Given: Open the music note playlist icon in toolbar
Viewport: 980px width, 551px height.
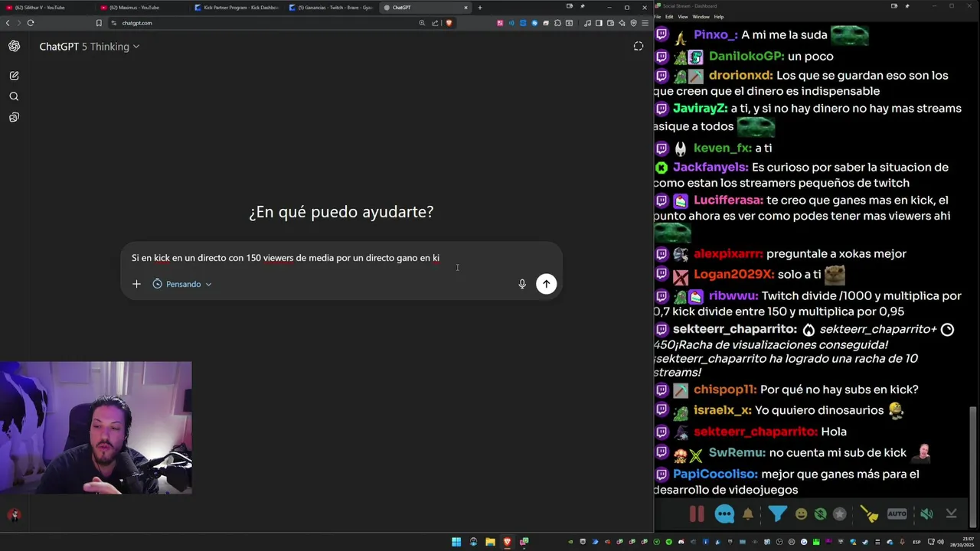Looking at the screenshot, I should click(587, 23).
